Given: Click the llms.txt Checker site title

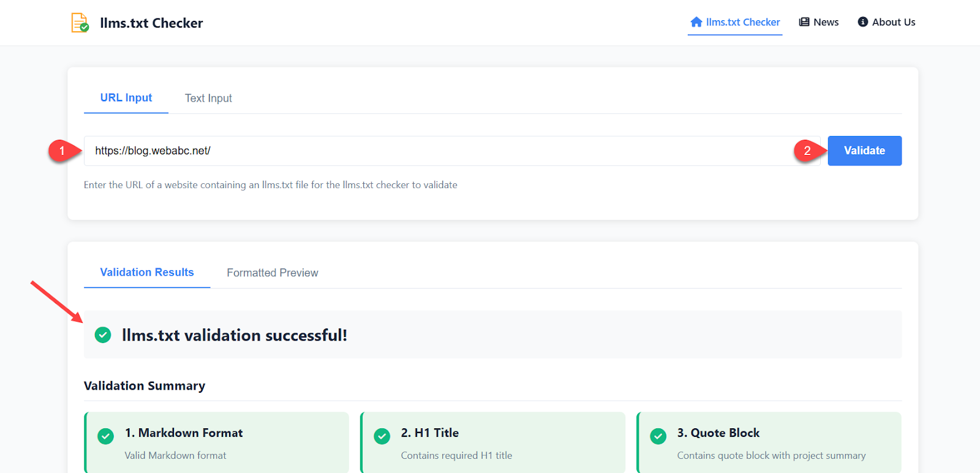Looking at the screenshot, I should click(x=151, y=23).
